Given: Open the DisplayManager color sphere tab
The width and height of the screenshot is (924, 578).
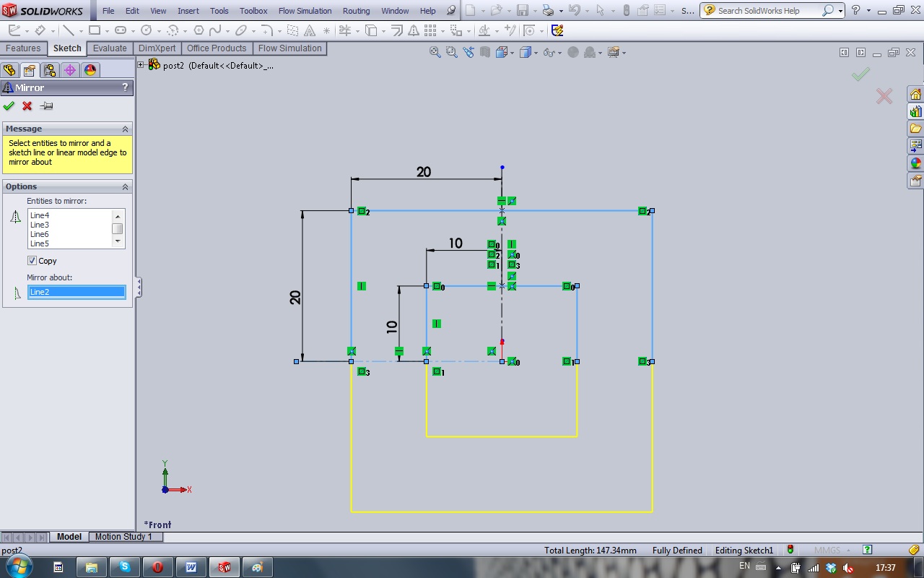Looking at the screenshot, I should [x=90, y=70].
